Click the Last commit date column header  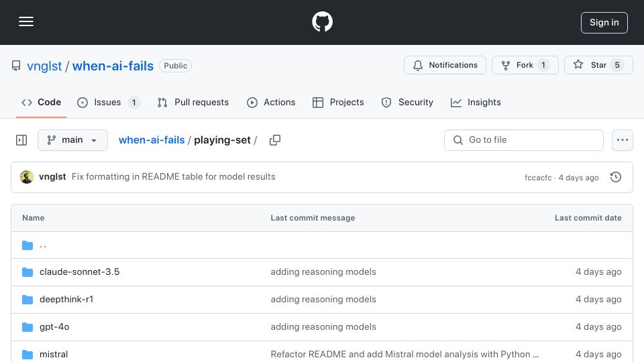588,218
